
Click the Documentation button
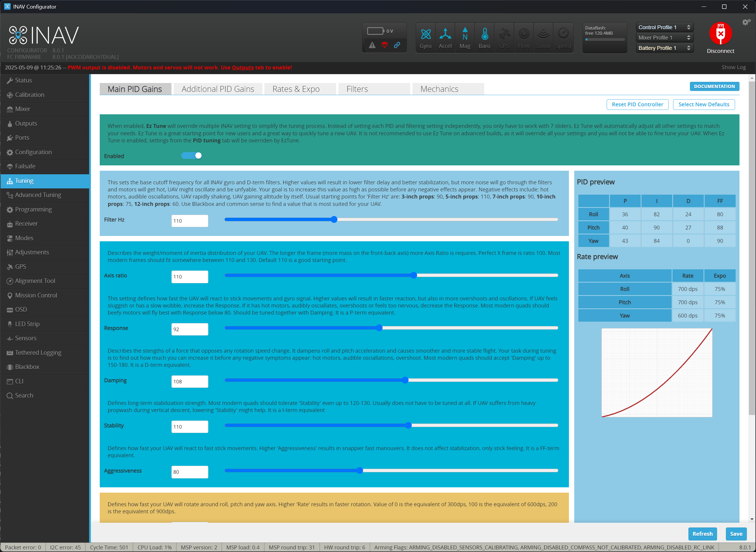tap(715, 87)
